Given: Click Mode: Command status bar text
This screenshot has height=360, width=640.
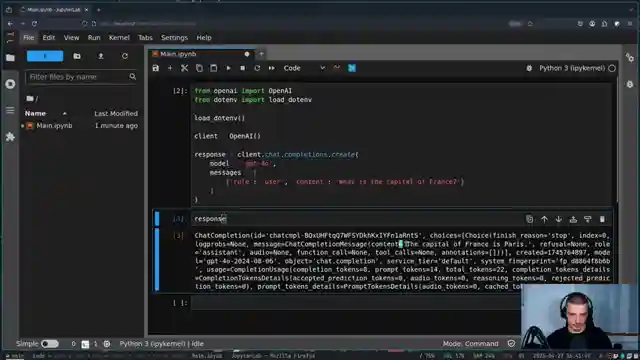Looking at the screenshot, I should pyautogui.click(x=470, y=344).
